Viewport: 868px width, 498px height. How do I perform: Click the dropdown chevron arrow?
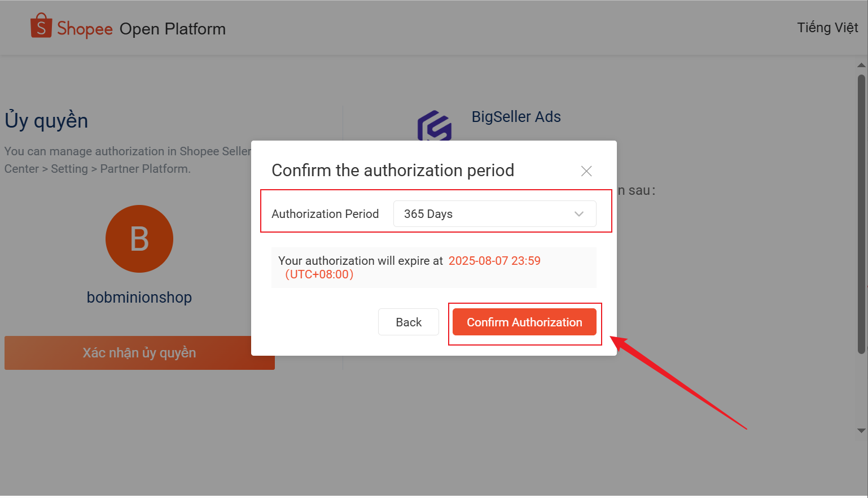click(x=578, y=214)
